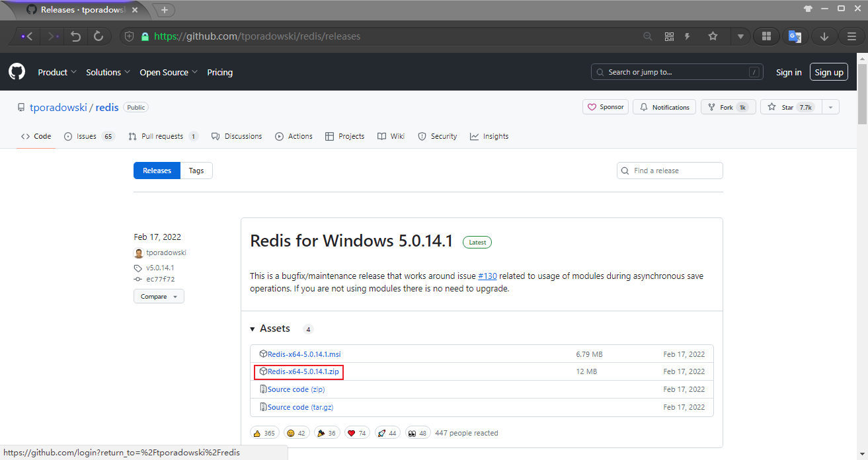This screenshot has height=460, width=868.
Task: Open downloads via the arrow toolbar icon
Action: click(824, 36)
